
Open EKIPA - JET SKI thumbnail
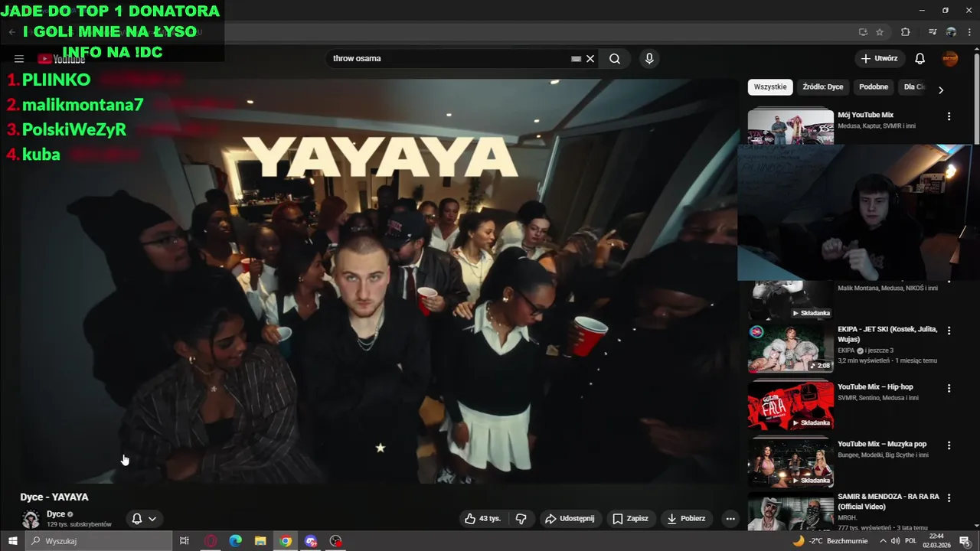[791, 348]
